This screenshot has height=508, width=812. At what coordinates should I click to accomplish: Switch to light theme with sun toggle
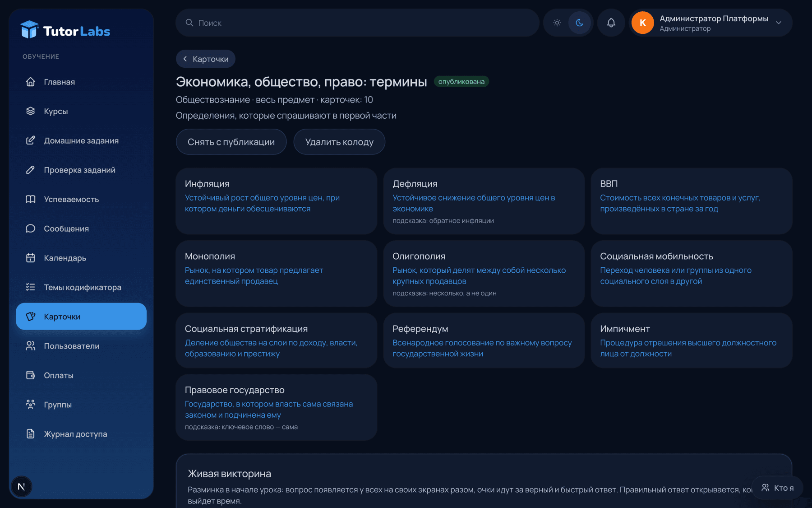coord(557,23)
